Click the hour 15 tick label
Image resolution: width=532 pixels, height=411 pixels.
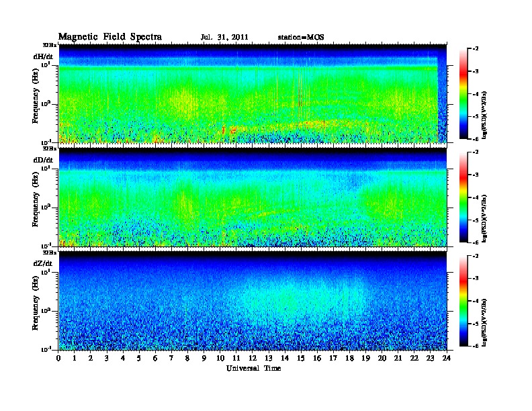301,358
